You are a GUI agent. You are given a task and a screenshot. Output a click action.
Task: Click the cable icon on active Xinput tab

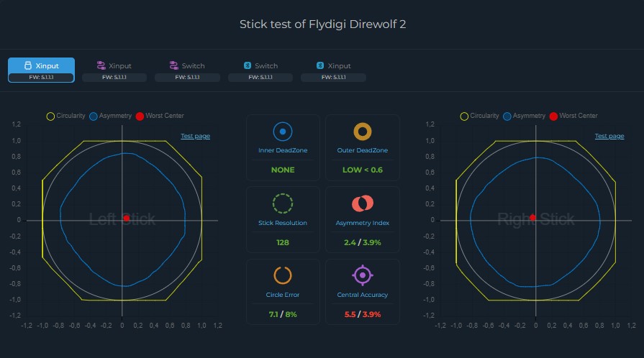click(28, 65)
